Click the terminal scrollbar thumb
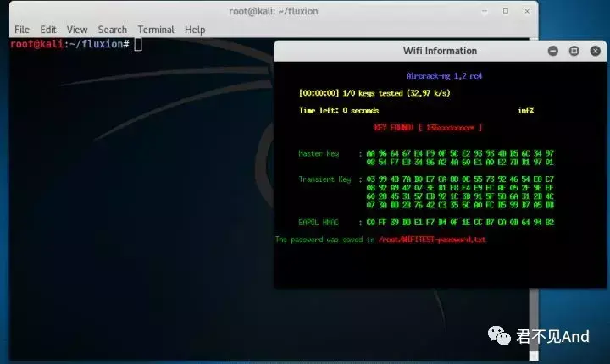The image size is (610, 364). click(534, 320)
